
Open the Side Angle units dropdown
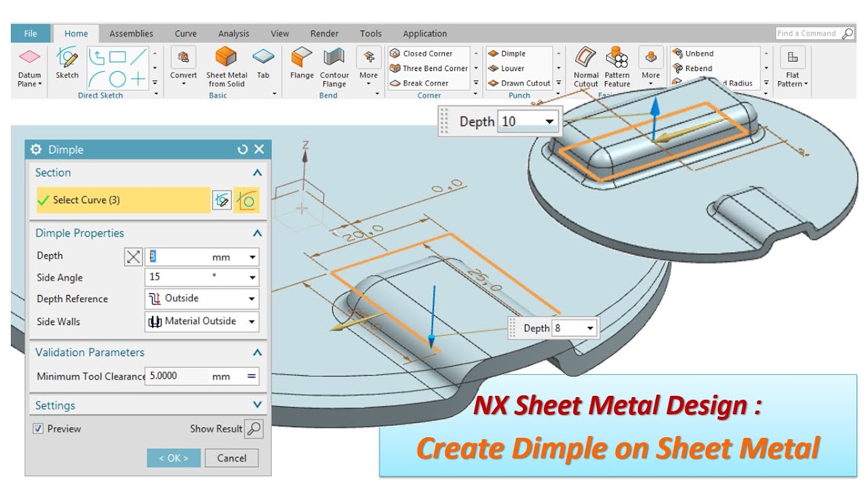252,277
